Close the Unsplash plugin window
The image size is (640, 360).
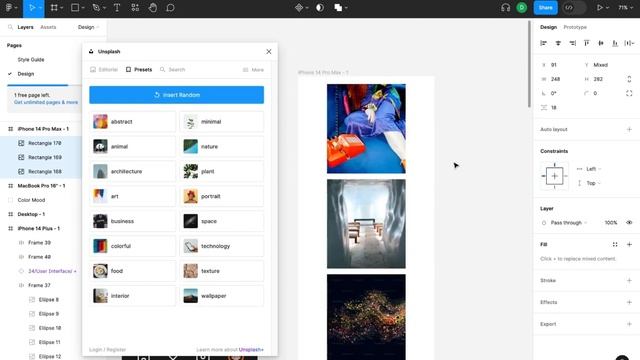tap(269, 51)
